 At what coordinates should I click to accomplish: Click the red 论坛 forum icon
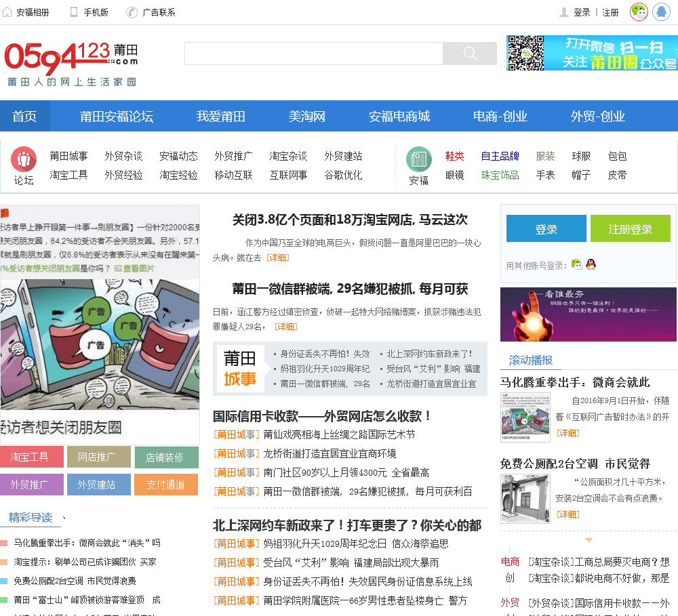pyautogui.click(x=23, y=159)
